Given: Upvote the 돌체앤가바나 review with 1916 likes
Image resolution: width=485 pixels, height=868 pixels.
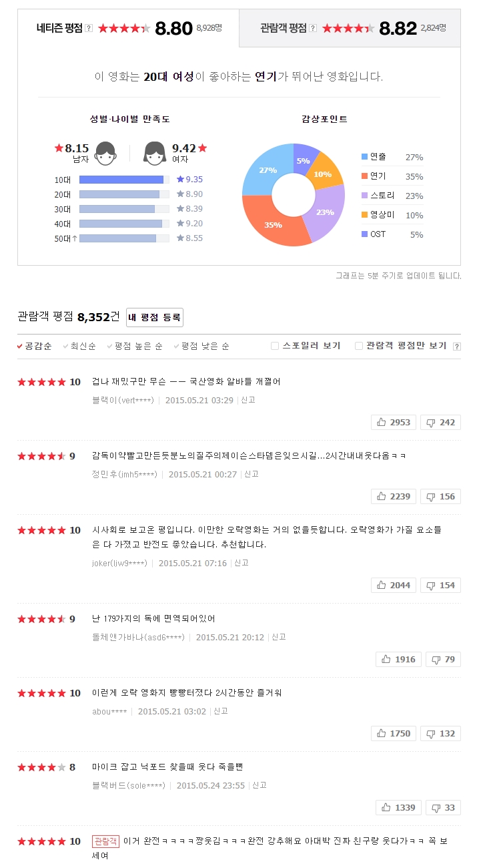Looking at the screenshot, I should click(398, 659).
